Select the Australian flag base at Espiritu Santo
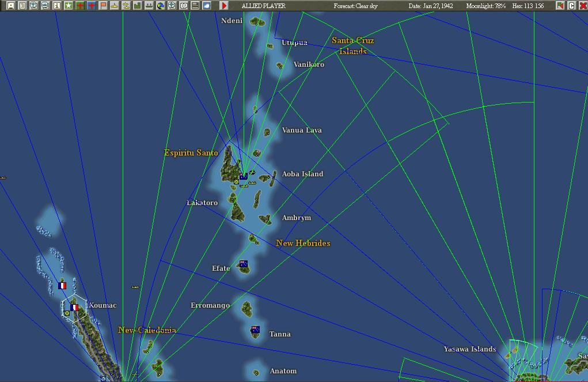The height and width of the screenshot is (382, 588). tap(244, 176)
